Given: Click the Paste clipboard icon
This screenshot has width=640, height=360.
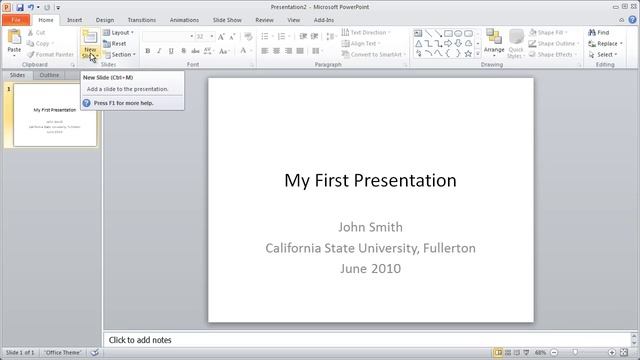Looking at the screenshot, I should (14, 37).
